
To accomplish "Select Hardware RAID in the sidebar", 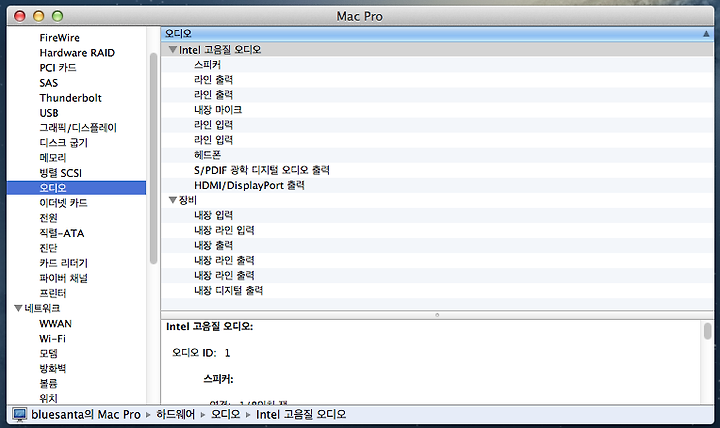I will pyautogui.click(x=77, y=53).
